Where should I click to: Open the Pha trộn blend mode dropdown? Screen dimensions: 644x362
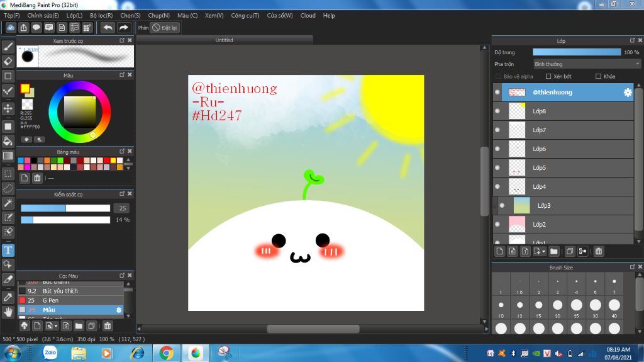[587, 64]
